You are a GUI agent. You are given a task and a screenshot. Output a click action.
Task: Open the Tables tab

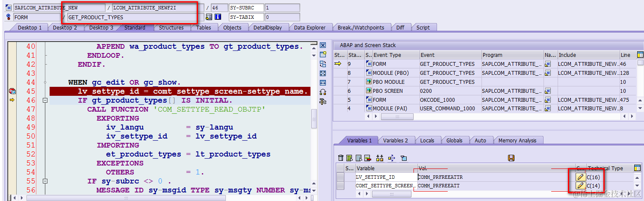tap(204, 27)
